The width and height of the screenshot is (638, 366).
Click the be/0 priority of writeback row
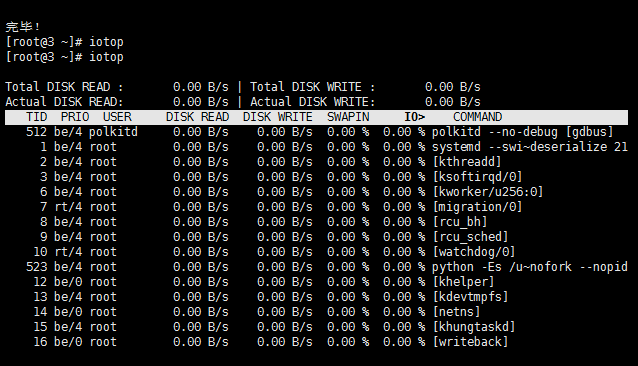[x=68, y=342]
